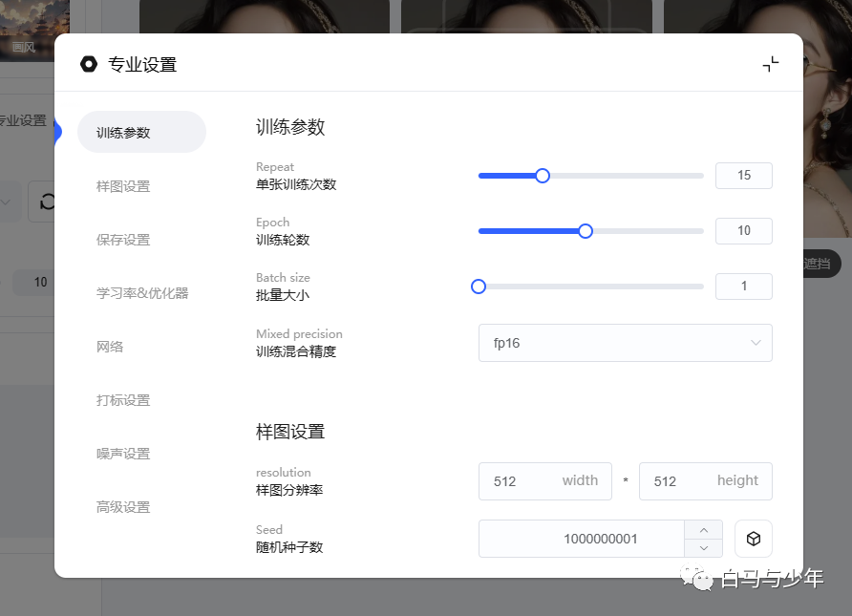Screen dimensions: 852x616
Task: Click the random seed dice icon
Action: coord(753,539)
